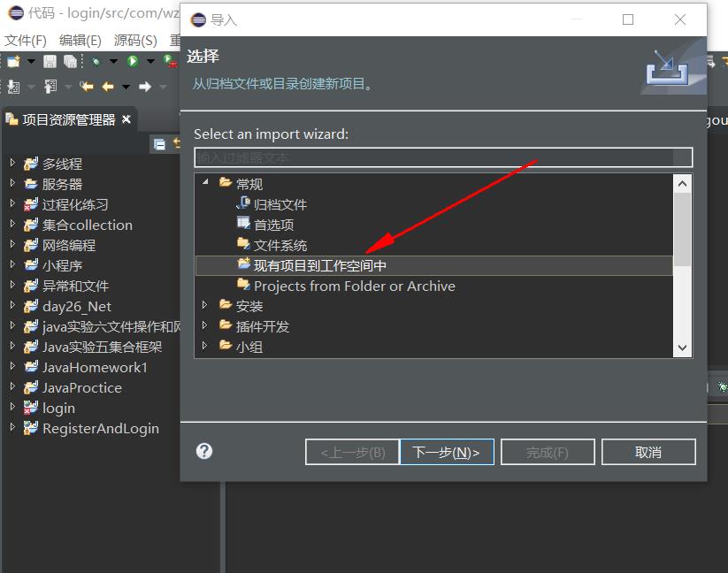Viewport: 728px width, 573px height.
Task: Select the 异常和文件 project
Action: tap(75, 286)
